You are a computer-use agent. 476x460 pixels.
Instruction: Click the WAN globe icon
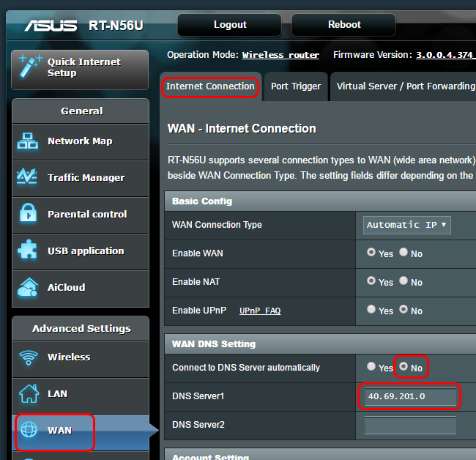pos(29,429)
